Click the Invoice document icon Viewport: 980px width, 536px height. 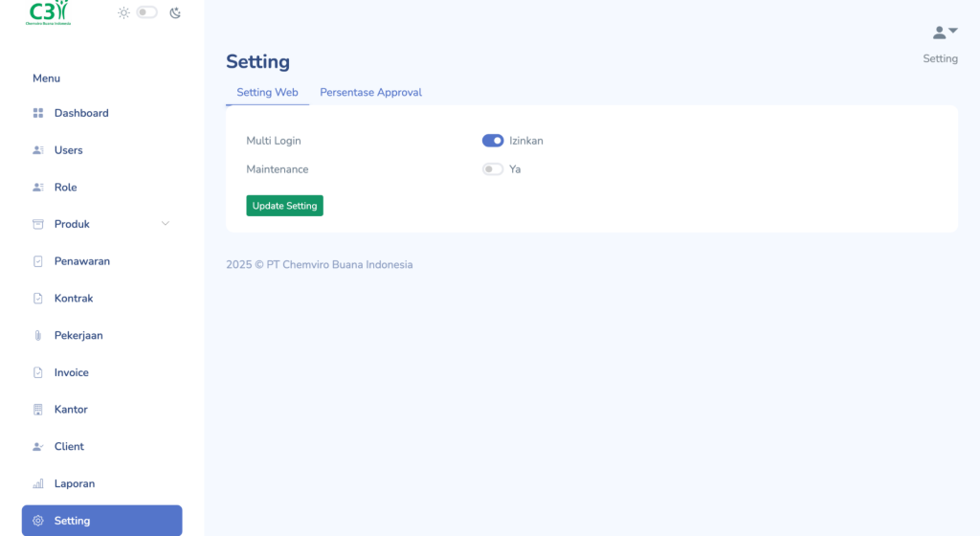tap(38, 372)
